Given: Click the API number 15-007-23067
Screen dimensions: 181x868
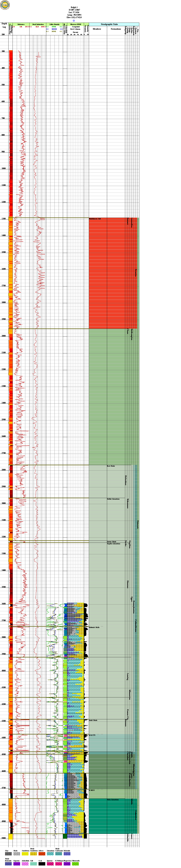Looking at the screenshot, I should point(74,9).
